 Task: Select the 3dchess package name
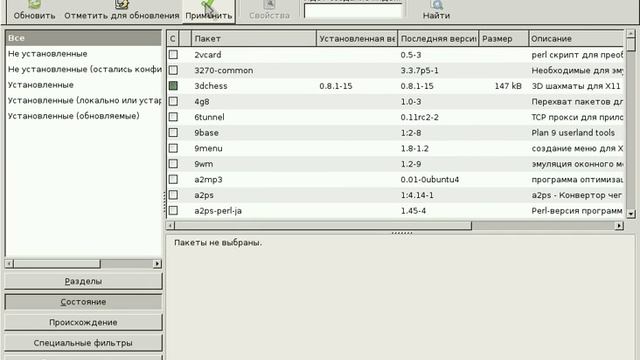coord(211,86)
